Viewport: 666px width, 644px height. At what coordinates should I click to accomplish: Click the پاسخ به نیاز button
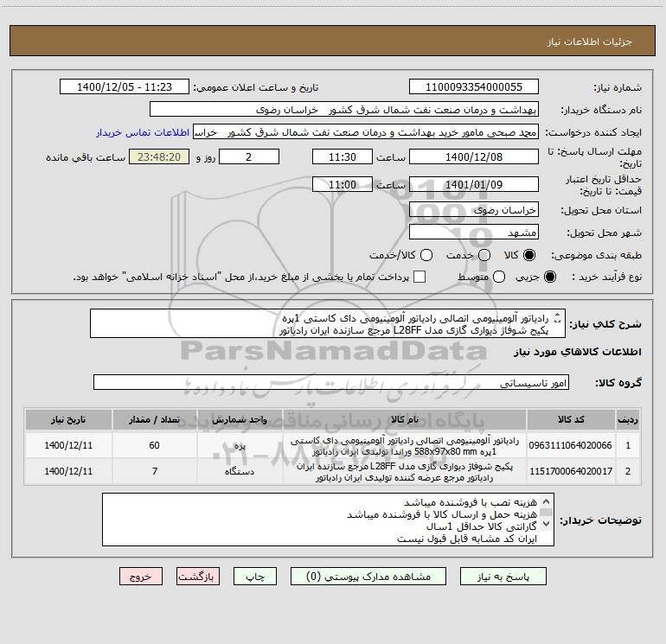point(503,577)
